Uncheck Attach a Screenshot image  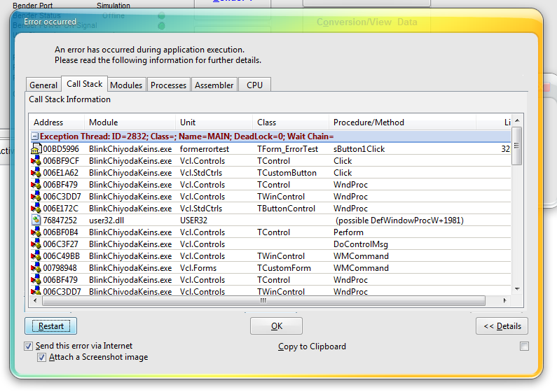41,357
